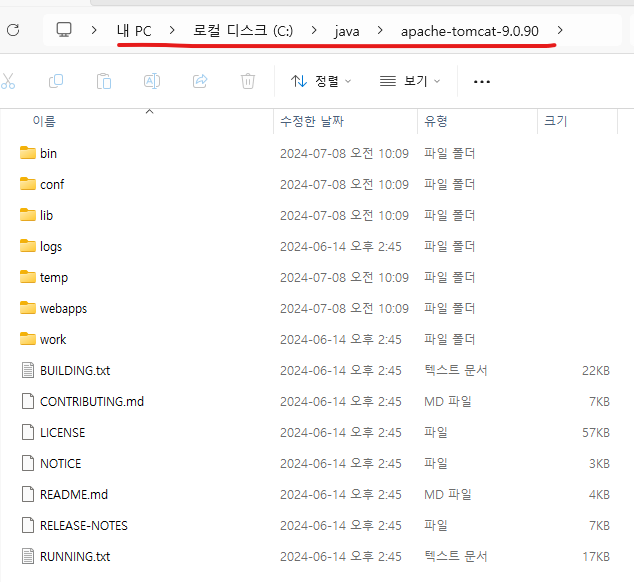Click the Paste clipboard icon
The width and height of the screenshot is (634, 582).
tap(104, 81)
